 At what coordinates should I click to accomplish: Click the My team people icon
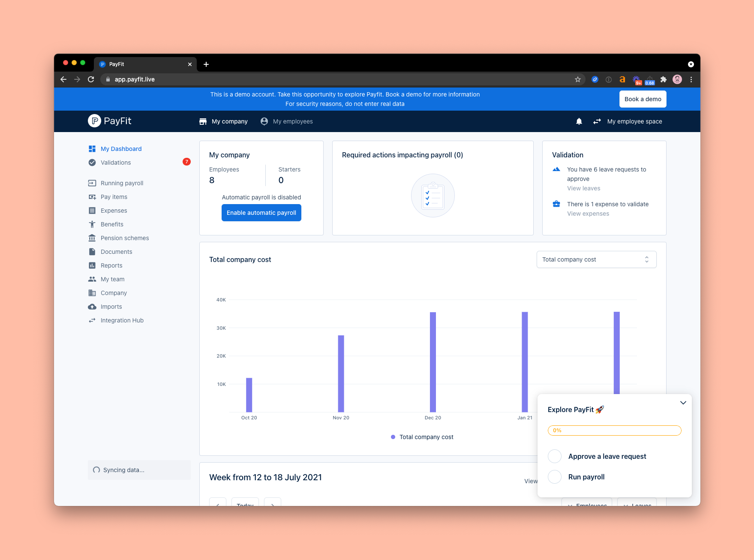click(92, 279)
